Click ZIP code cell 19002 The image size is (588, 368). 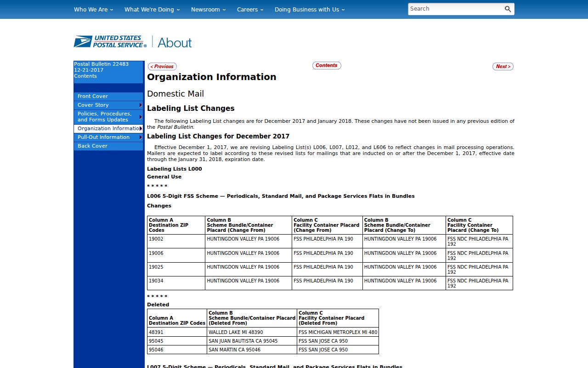coord(176,241)
